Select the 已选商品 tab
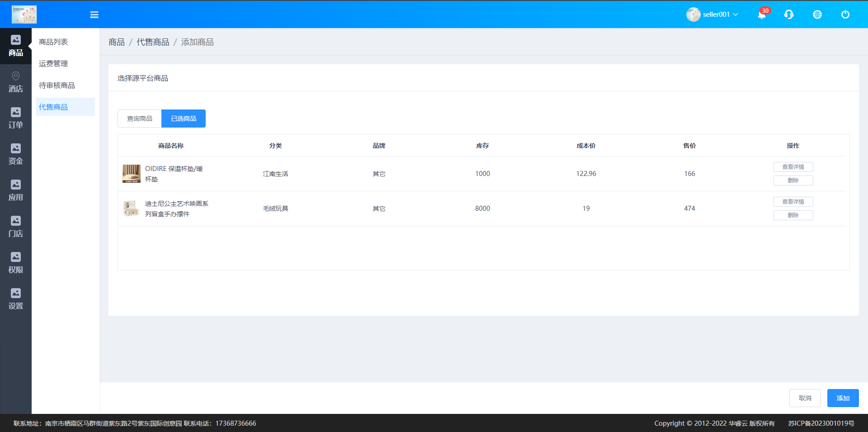This screenshot has height=432, width=868. click(x=184, y=119)
